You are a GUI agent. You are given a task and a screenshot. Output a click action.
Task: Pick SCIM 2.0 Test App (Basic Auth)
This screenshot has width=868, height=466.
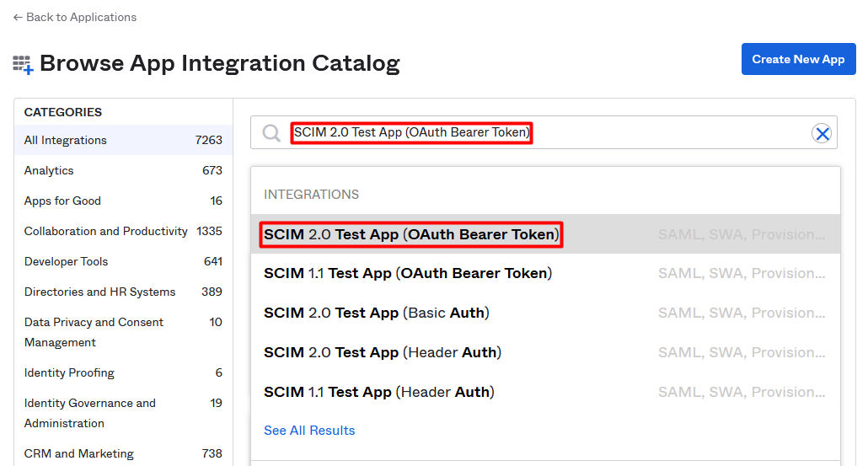coord(545,313)
